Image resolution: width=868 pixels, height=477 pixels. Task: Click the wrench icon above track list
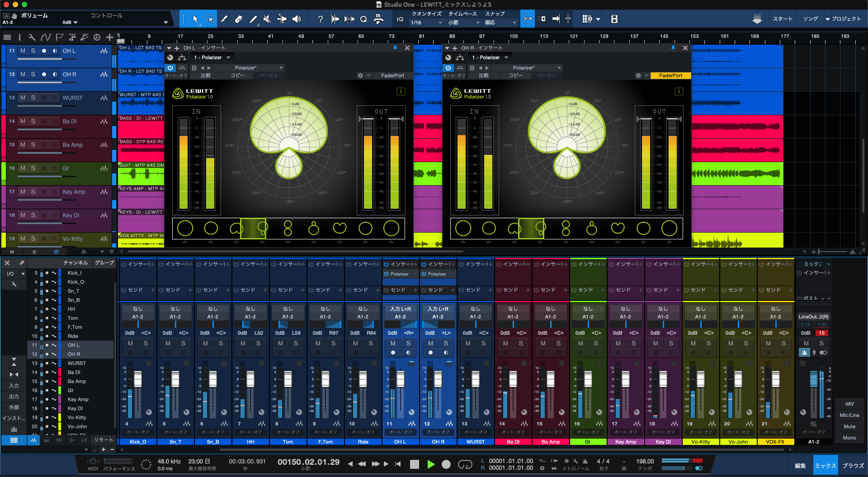[32, 37]
